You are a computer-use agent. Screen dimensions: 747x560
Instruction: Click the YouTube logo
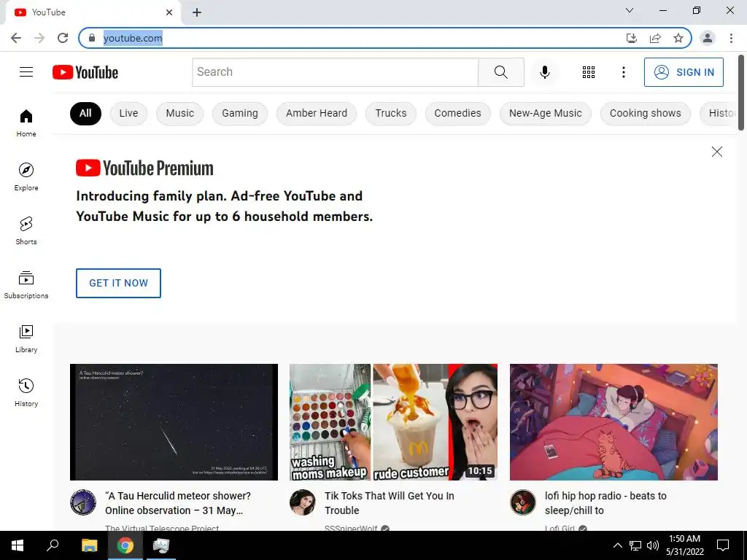click(85, 72)
